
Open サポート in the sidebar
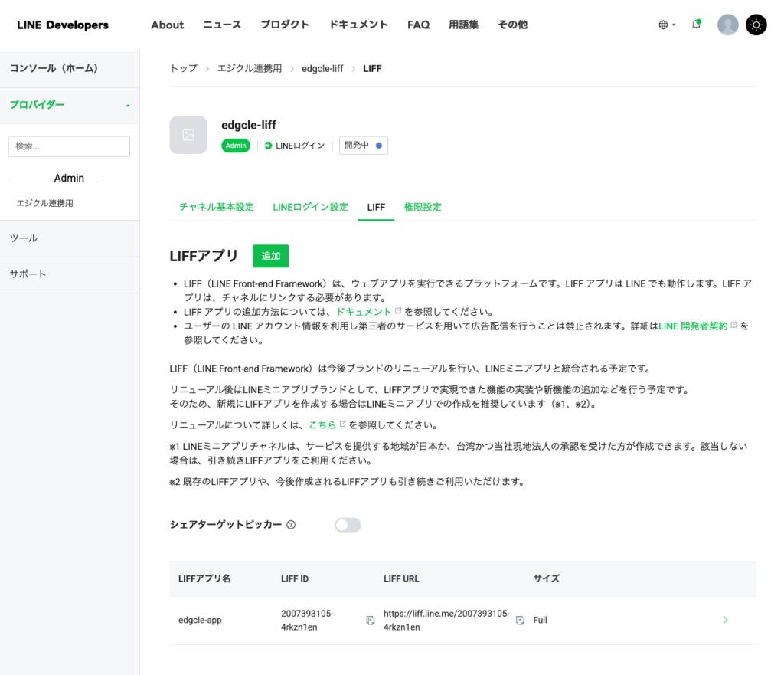coord(70,274)
